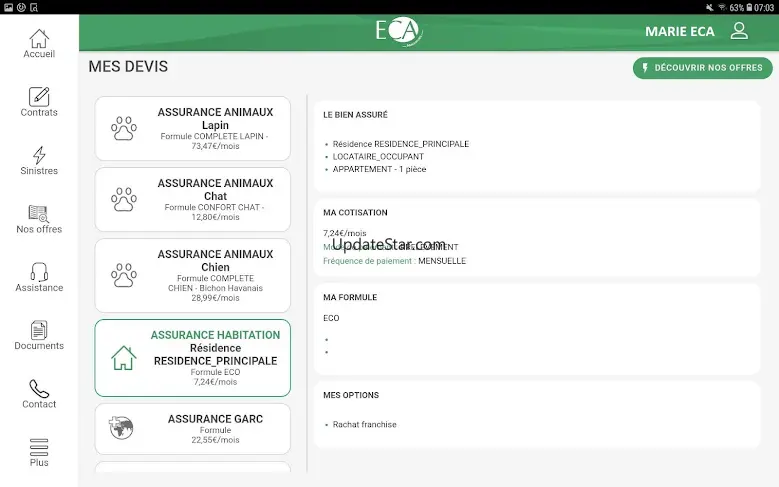The width and height of the screenshot is (779, 487).
Task: Open the user profile icon
Action: point(739,31)
